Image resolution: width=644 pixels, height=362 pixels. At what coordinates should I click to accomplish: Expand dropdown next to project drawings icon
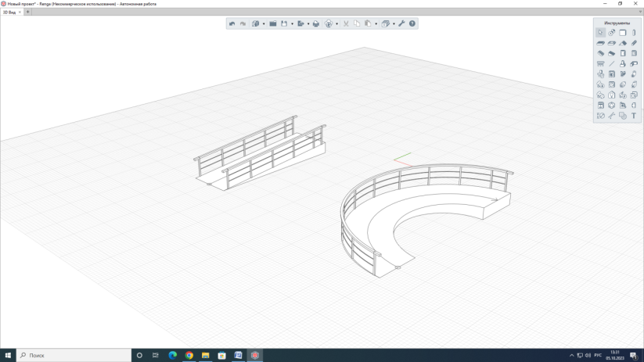[264, 23]
